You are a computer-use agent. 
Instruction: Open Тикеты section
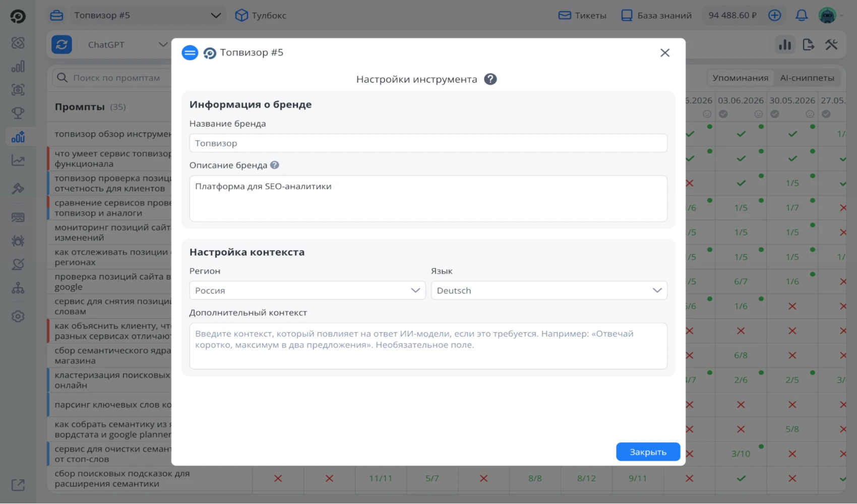coord(582,15)
